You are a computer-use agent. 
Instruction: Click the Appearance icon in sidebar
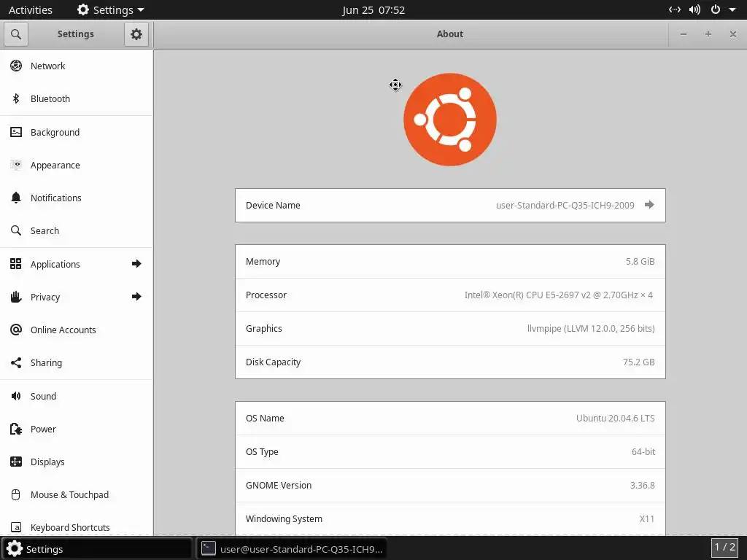[16, 165]
